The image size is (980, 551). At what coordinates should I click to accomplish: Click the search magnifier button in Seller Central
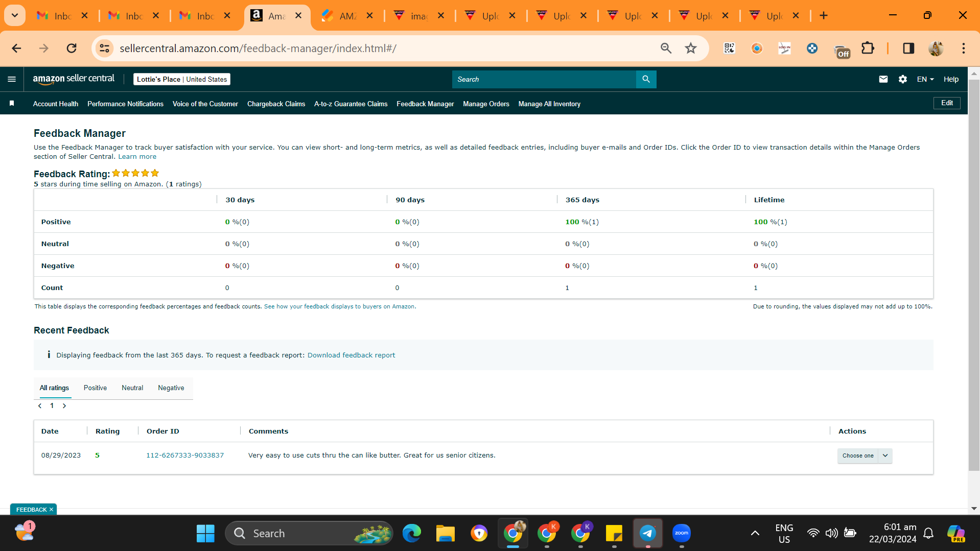[x=646, y=79]
